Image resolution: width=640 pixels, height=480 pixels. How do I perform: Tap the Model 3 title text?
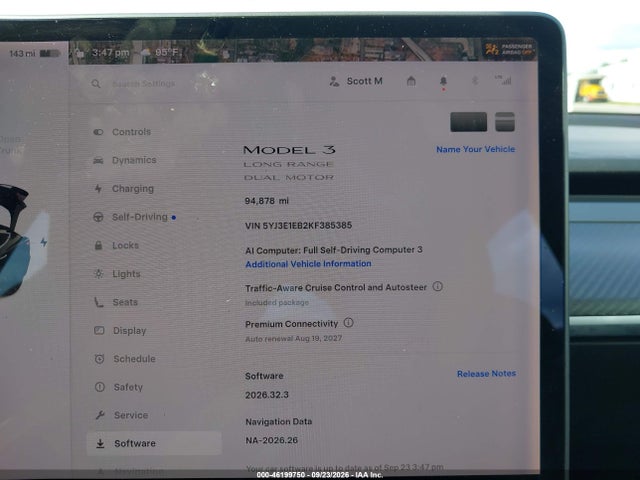coord(289,150)
